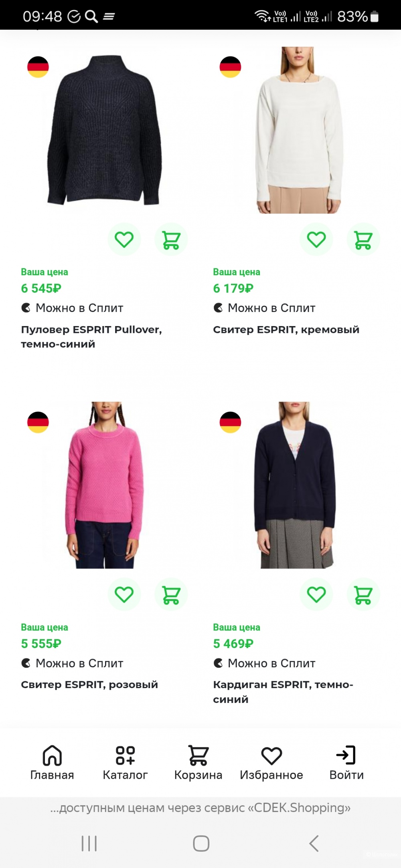Add cream ESPRIT sweater to cart
The height and width of the screenshot is (868, 401).
point(363,240)
